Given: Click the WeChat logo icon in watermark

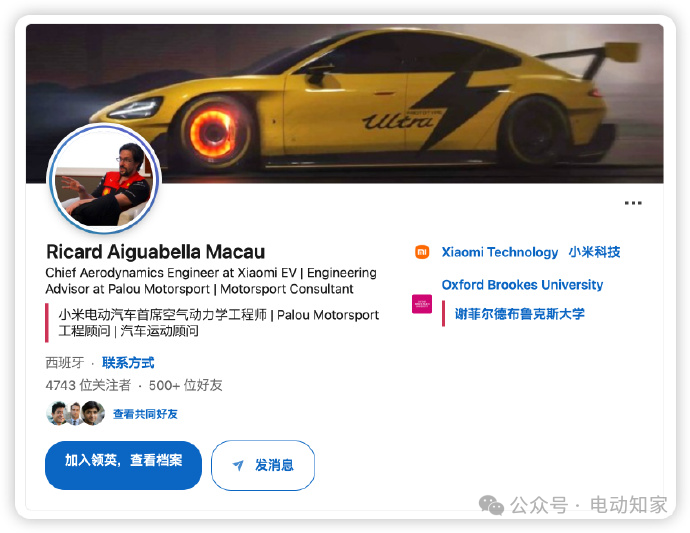Looking at the screenshot, I should [491, 505].
